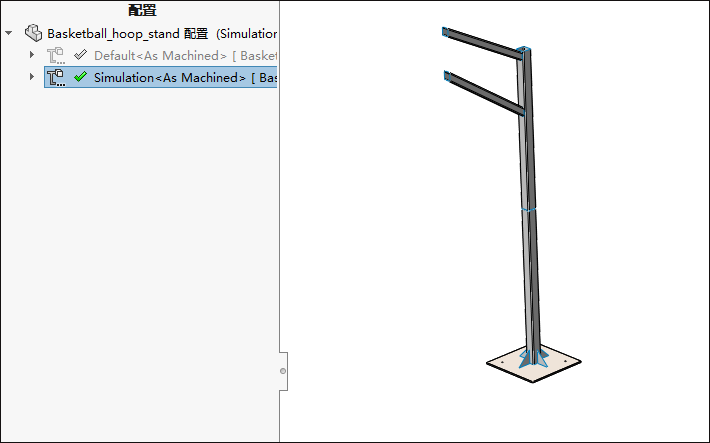Collapse the Basketball_hoop_stand configuration tree
Viewport: 710px width, 443px height.
tap(9, 33)
